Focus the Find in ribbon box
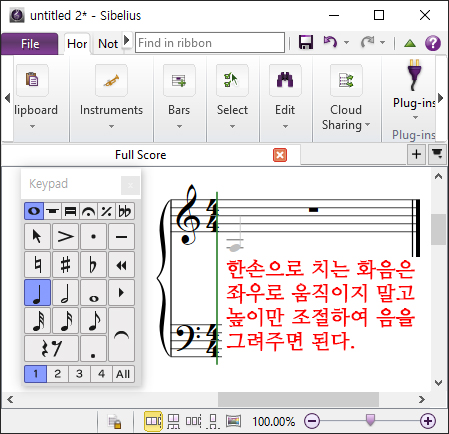Screen dimensions: 449x434 (x=210, y=43)
